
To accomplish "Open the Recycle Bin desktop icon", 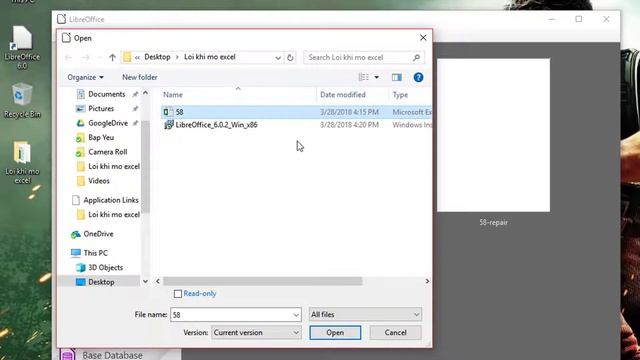I will (22, 100).
